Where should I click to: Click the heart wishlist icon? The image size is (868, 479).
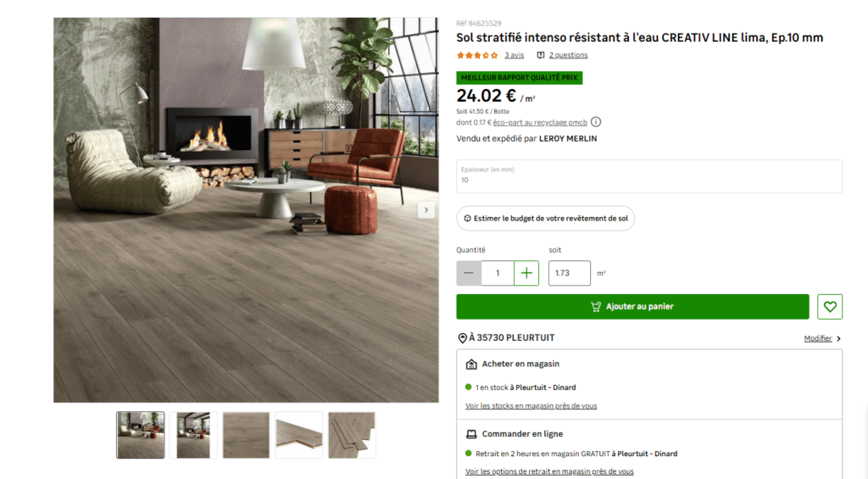click(829, 306)
